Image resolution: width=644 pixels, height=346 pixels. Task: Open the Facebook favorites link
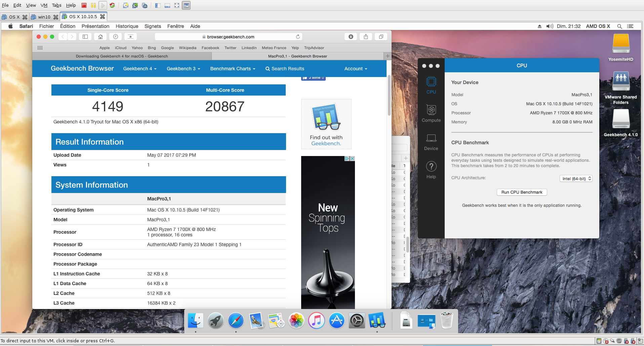[210, 48]
